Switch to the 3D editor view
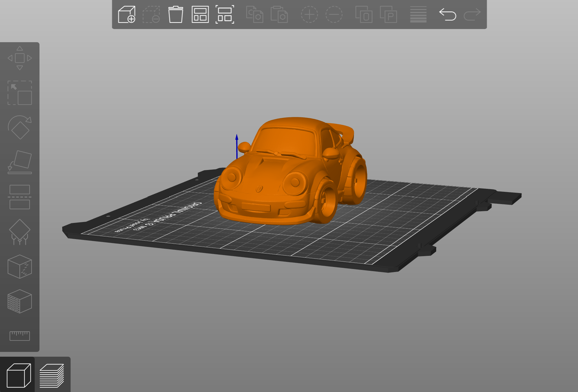Image resolution: width=578 pixels, height=392 pixels. click(18, 375)
